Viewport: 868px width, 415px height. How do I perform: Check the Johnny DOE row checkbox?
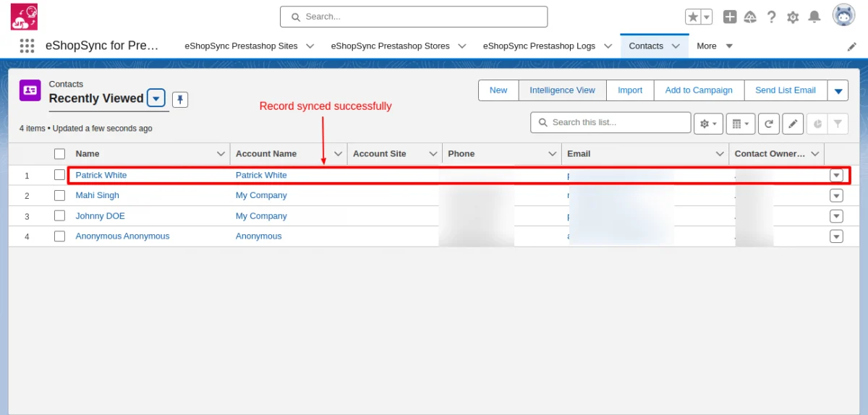60,215
